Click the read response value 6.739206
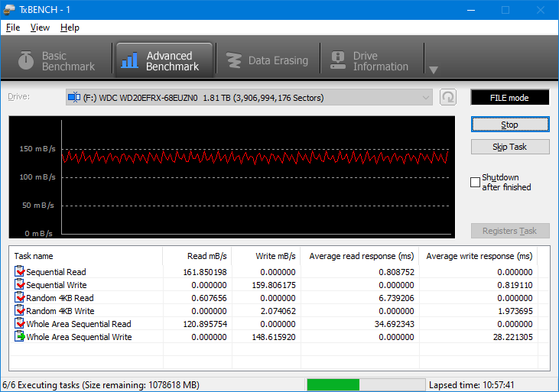This screenshot has height=392, width=559. point(396,298)
